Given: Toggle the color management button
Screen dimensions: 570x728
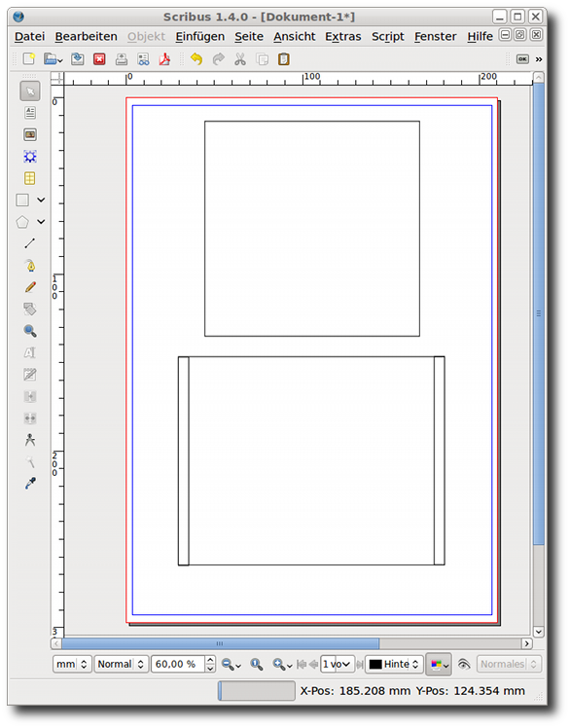Looking at the screenshot, I should tap(439, 665).
